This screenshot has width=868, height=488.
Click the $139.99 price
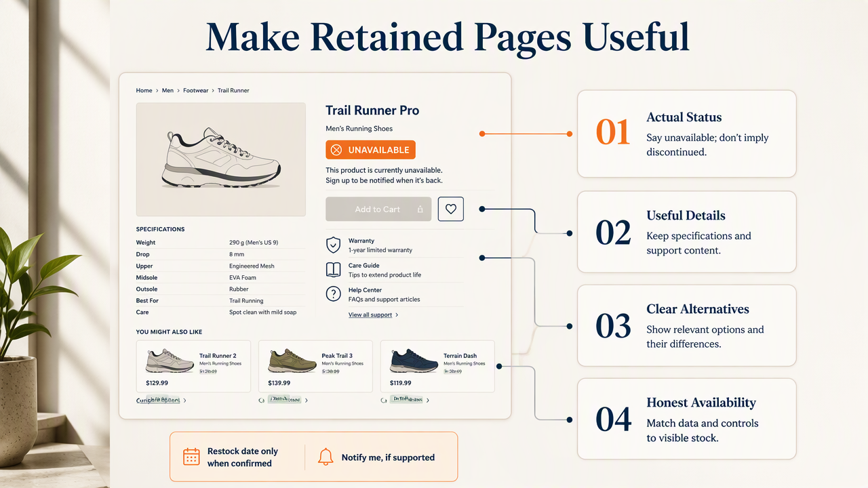coord(279,383)
